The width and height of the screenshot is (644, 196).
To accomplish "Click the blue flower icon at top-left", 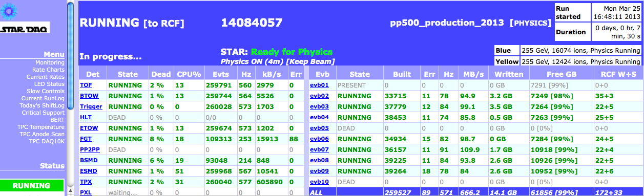I will point(10,10).
